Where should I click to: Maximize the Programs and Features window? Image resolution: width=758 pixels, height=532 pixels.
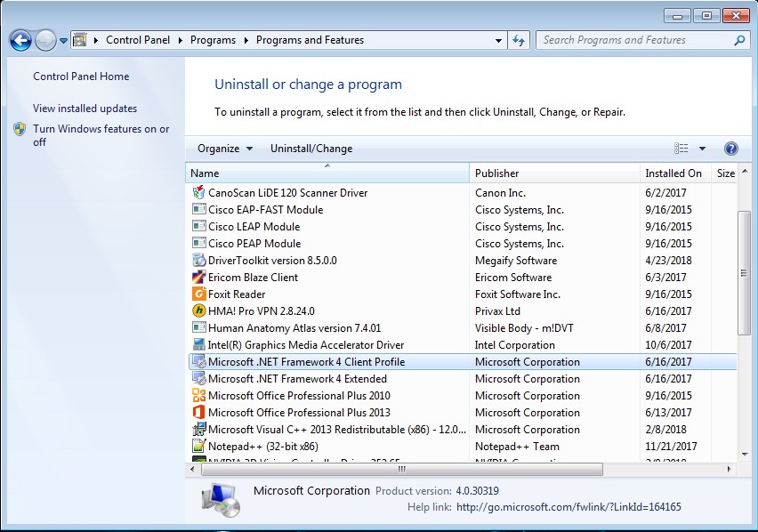click(x=706, y=16)
